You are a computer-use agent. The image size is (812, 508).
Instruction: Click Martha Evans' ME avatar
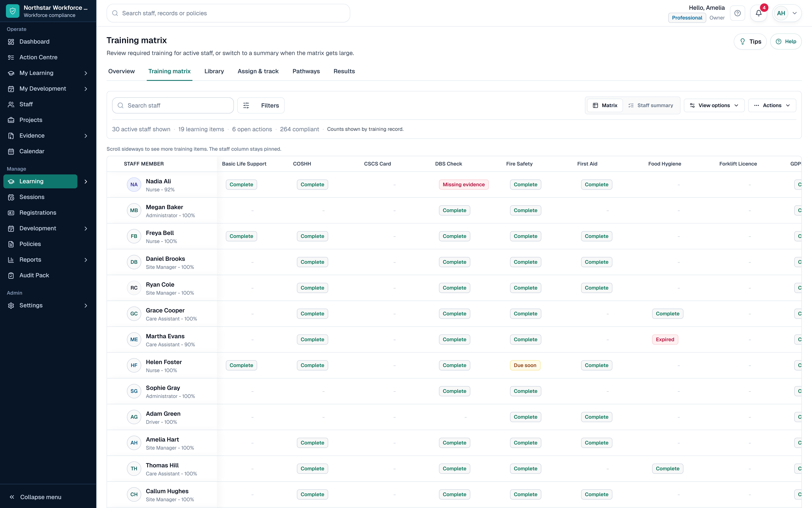pos(134,339)
